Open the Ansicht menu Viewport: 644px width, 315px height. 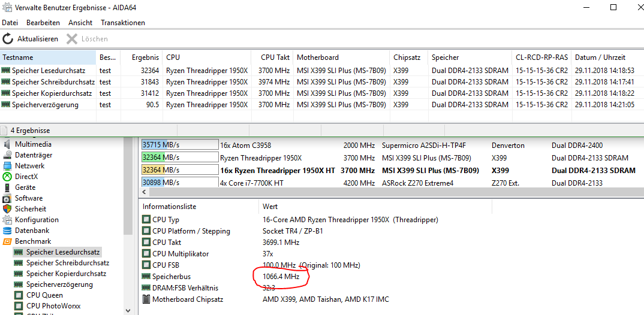click(x=80, y=23)
